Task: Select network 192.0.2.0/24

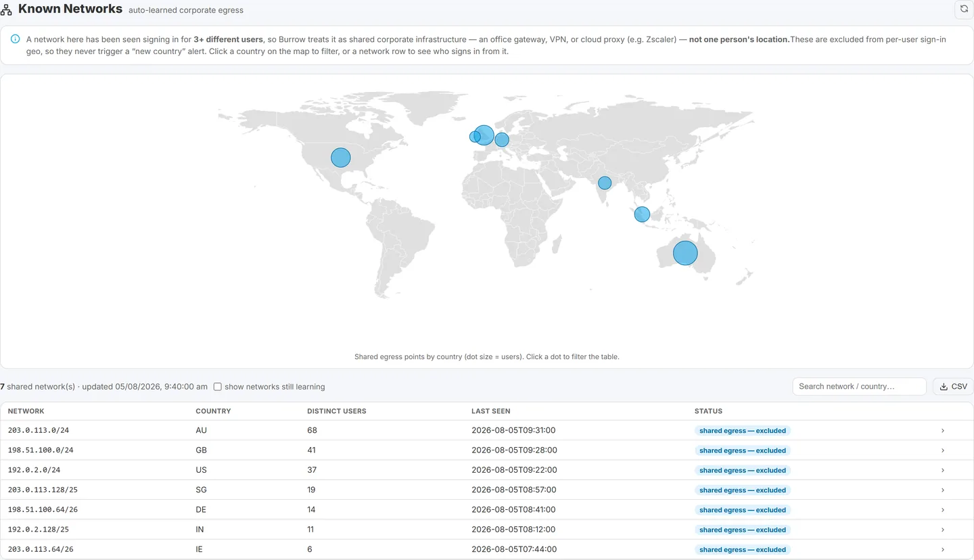Action: pyautogui.click(x=34, y=470)
